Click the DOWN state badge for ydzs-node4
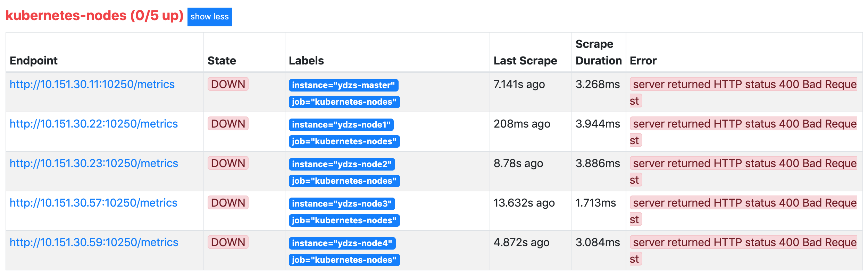 click(x=228, y=242)
